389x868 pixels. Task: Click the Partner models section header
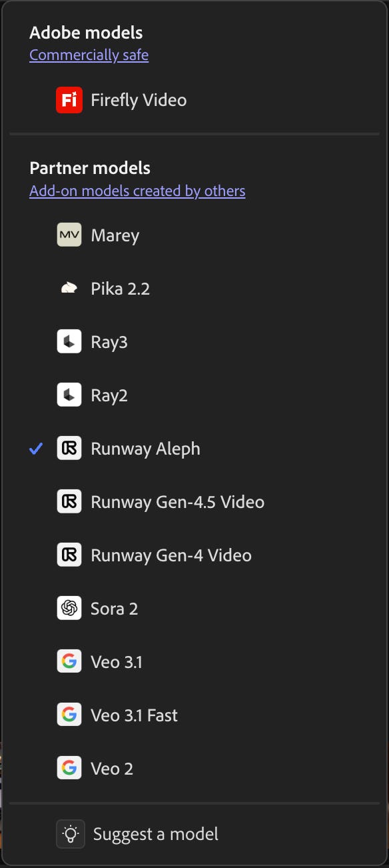click(x=89, y=168)
